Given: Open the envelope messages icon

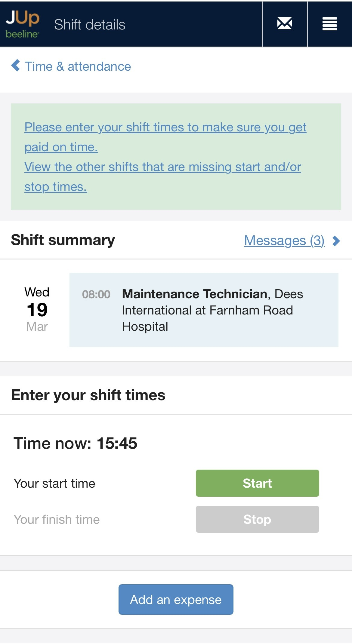Looking at the screenshot, I should coord(284,24).
